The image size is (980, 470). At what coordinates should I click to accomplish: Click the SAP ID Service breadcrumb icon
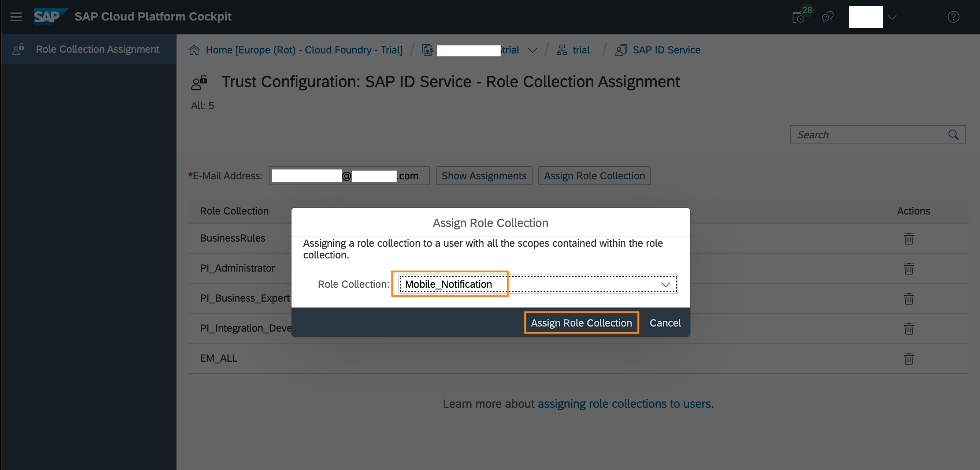click(x=621, y=50)
